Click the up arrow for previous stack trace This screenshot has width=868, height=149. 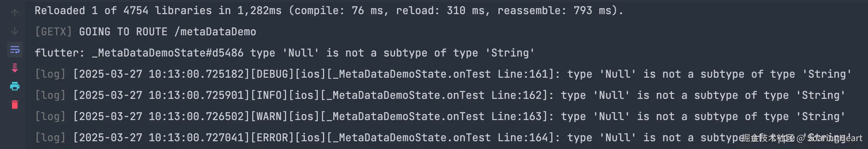(15, 13)
